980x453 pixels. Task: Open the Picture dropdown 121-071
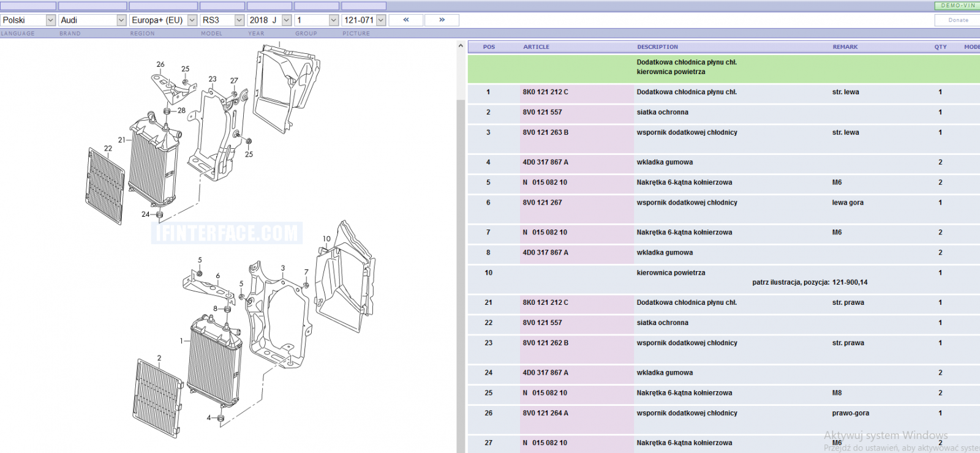pos(364,20)
